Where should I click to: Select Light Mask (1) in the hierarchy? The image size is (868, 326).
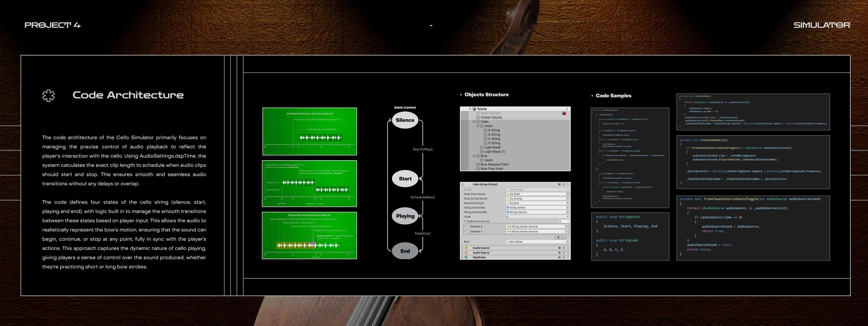[495, 152]
